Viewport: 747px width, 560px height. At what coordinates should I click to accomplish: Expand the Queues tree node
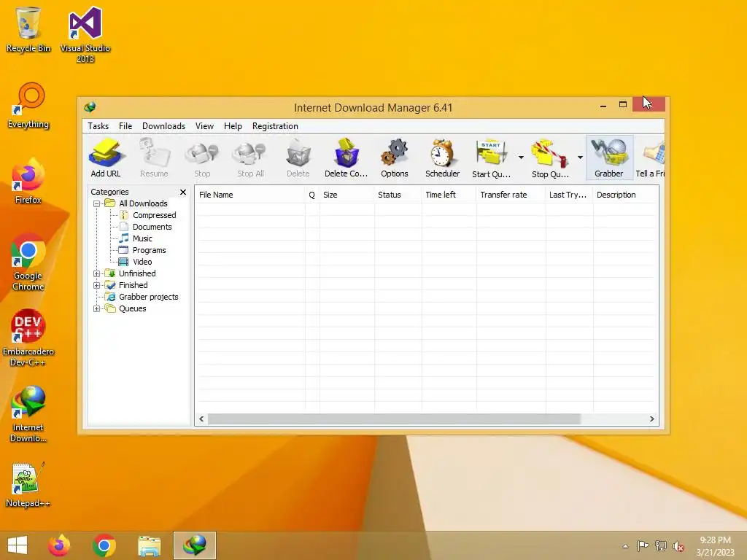[x=97, y=309]
